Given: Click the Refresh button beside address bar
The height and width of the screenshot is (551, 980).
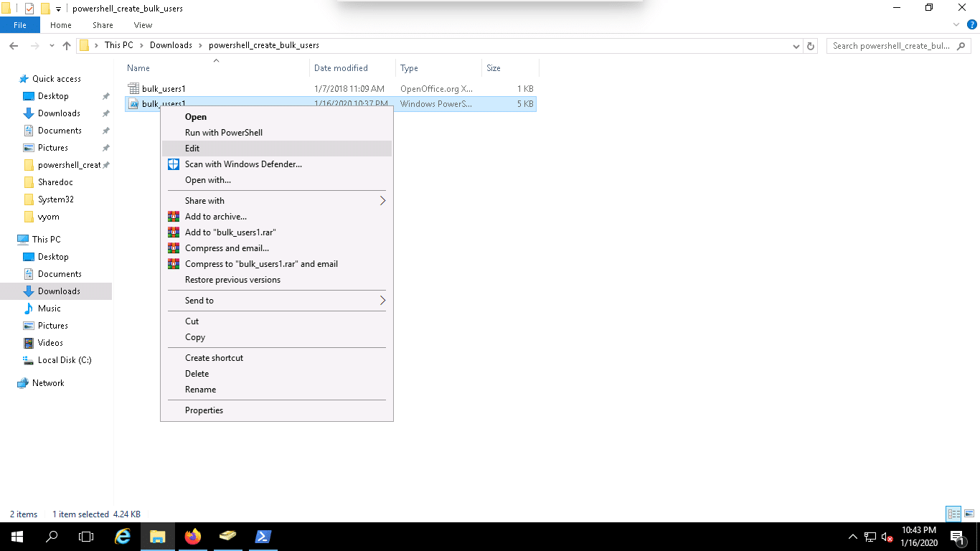Looking at the screenshot, I should tap(811, 46).
